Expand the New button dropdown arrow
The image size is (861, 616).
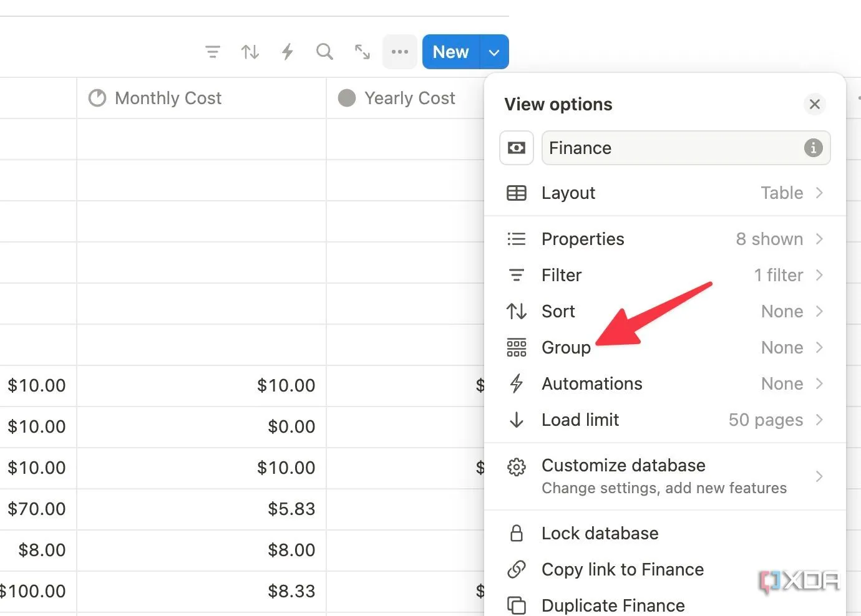tap(494, 52)
